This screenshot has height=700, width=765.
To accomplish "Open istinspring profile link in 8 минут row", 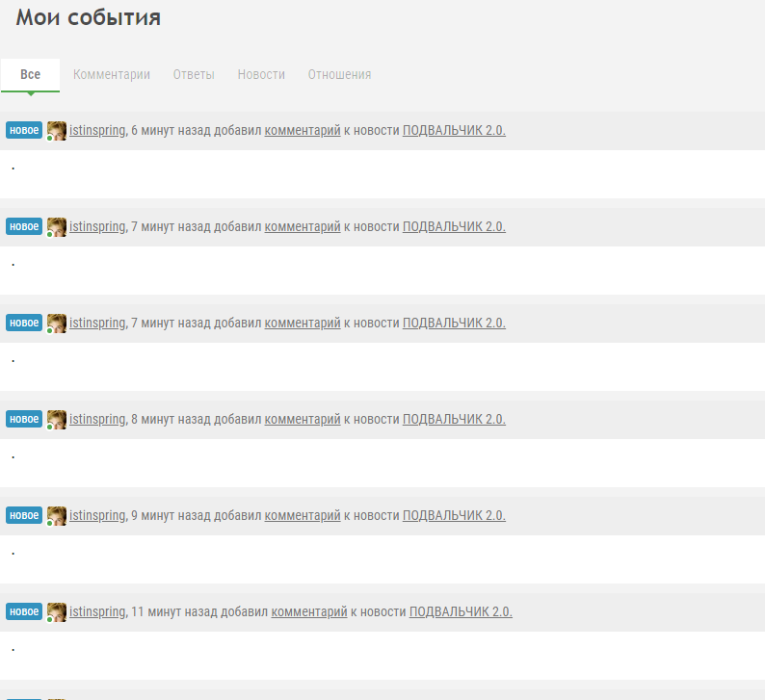I will pos(97,419).
